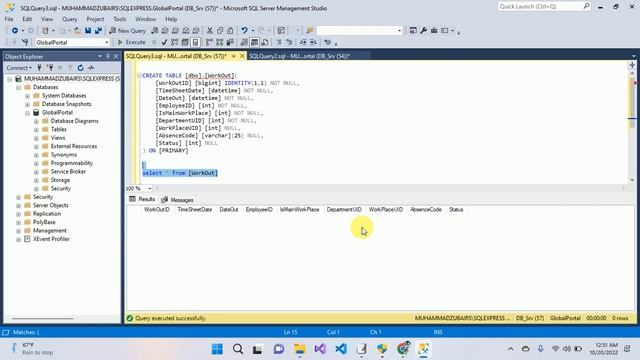Click the Cut scissors icon

point(210,31)
